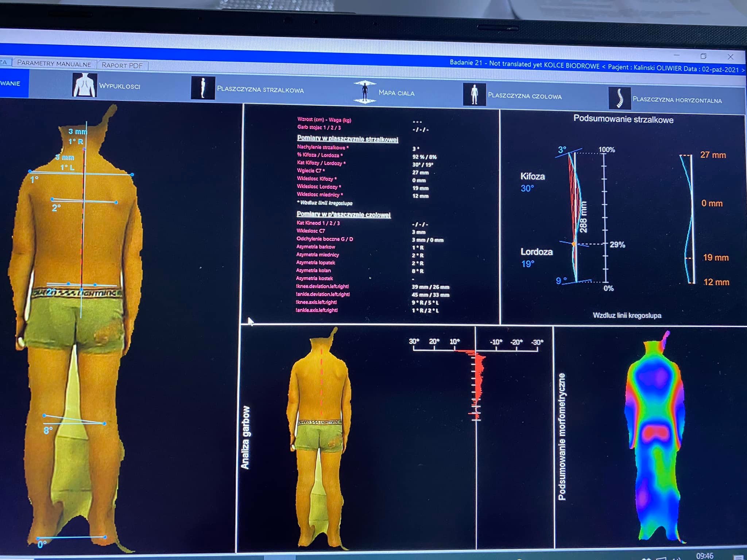
Task: Switch to the Raport PDF tab
Action: (x=122, y=65)
